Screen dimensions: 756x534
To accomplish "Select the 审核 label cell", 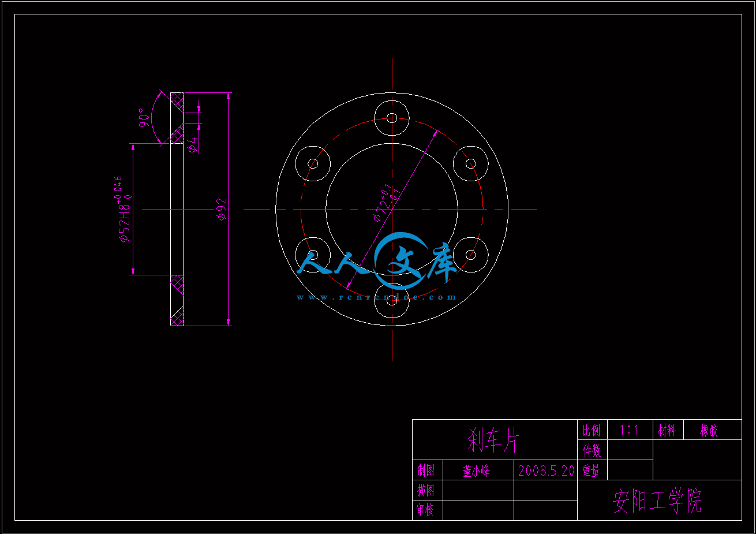I will point(425,510).
